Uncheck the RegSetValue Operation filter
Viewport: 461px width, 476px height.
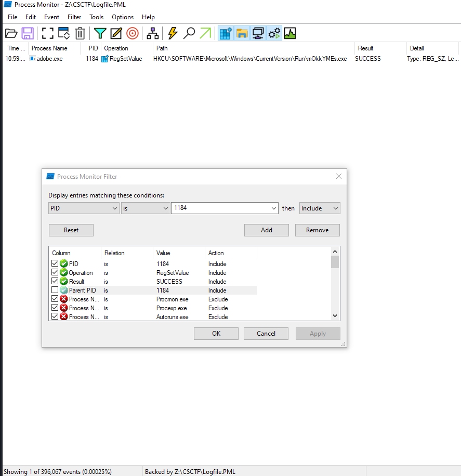[x=55, y=273]
